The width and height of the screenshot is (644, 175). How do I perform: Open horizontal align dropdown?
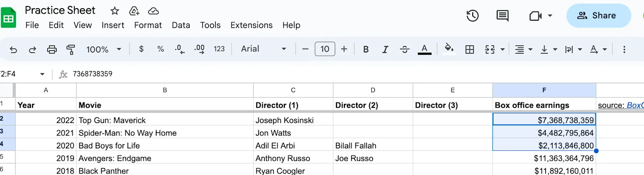point(524,49)
